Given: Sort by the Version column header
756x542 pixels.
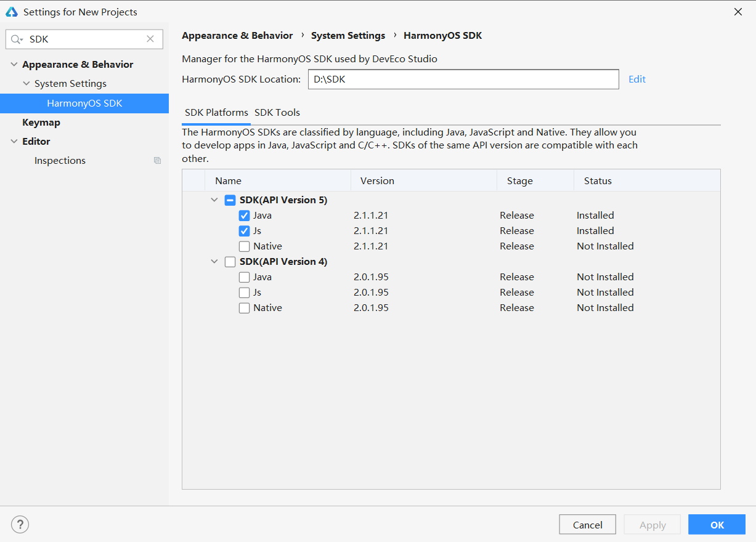Looking at the screenshot, I should tap(424, 181).
